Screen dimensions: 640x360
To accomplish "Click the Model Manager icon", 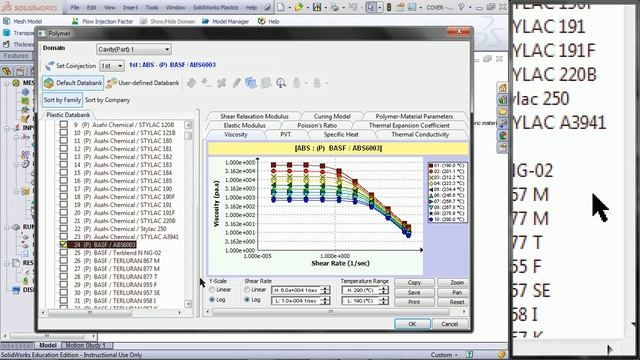I will [205, 21].
